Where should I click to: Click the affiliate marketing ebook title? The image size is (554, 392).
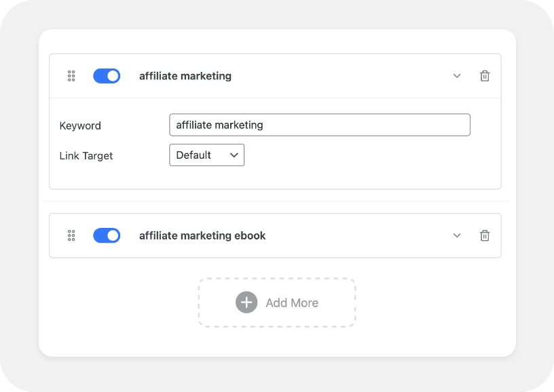pyautogui.click(x=202, y=235)
